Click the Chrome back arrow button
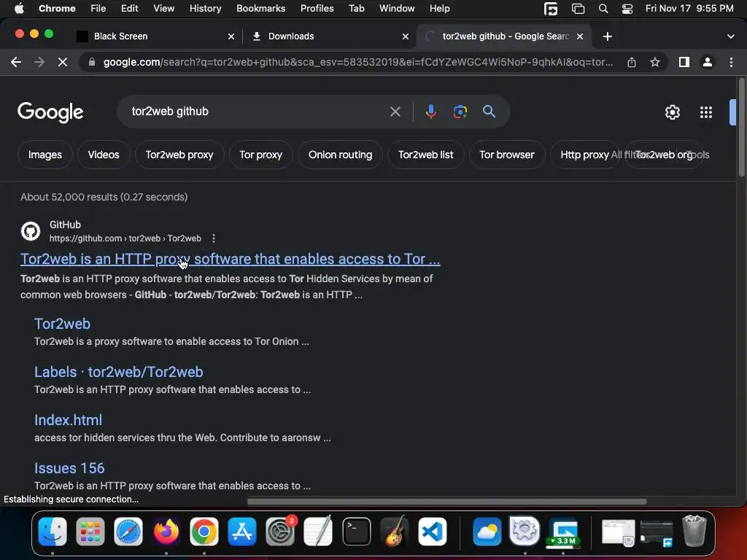Image resolution: width=747 pixels, height=560 pixels. (16, 62)
